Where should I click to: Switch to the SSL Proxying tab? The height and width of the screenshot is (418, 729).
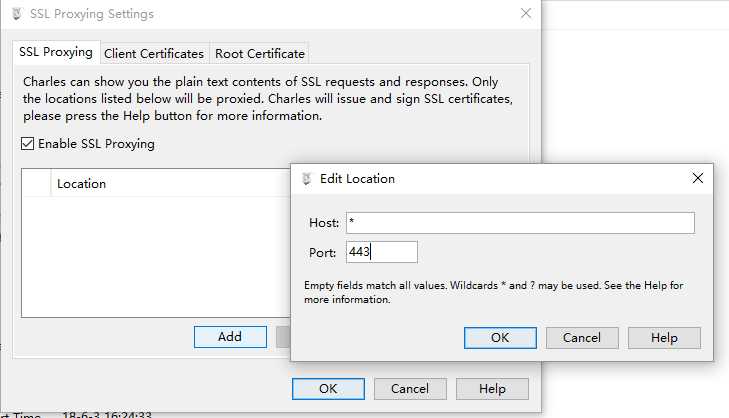[56, 52]
